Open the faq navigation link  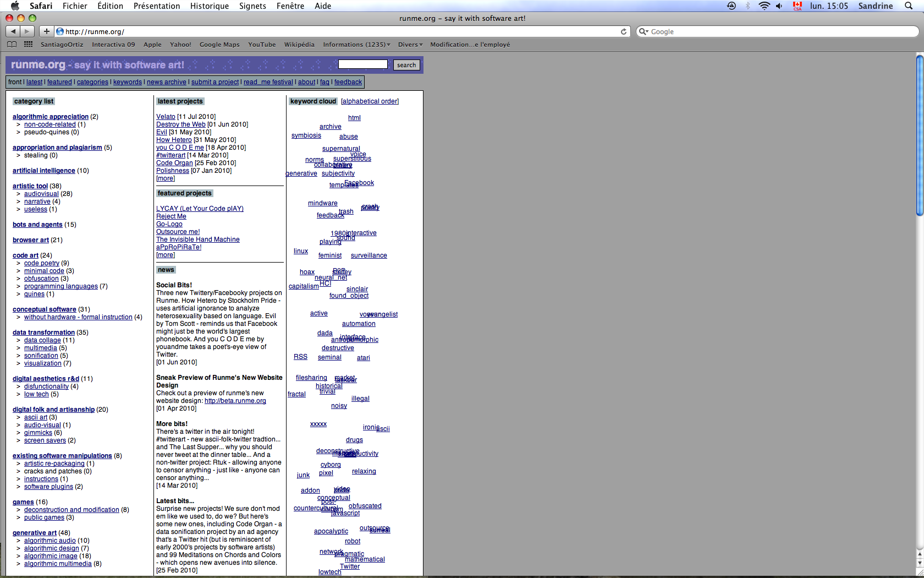pyautogui.click(x=324, y=82)
